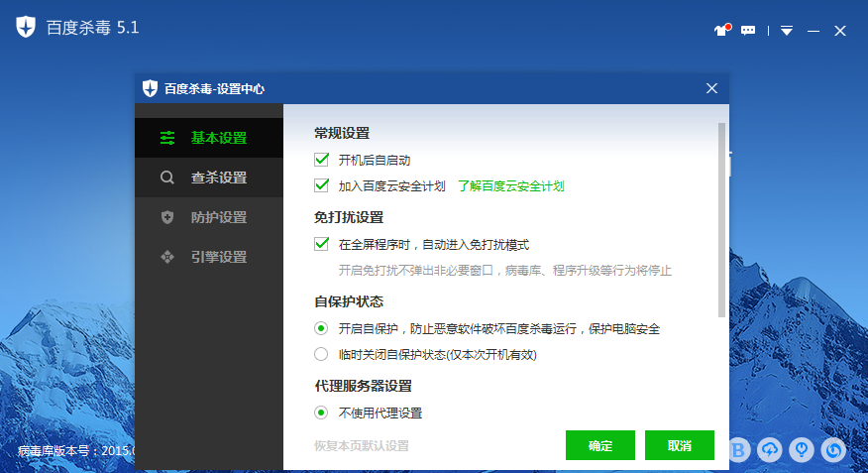Click 恢复本页默认设置 link
The image size is (868, 473).
coord(362,446)
